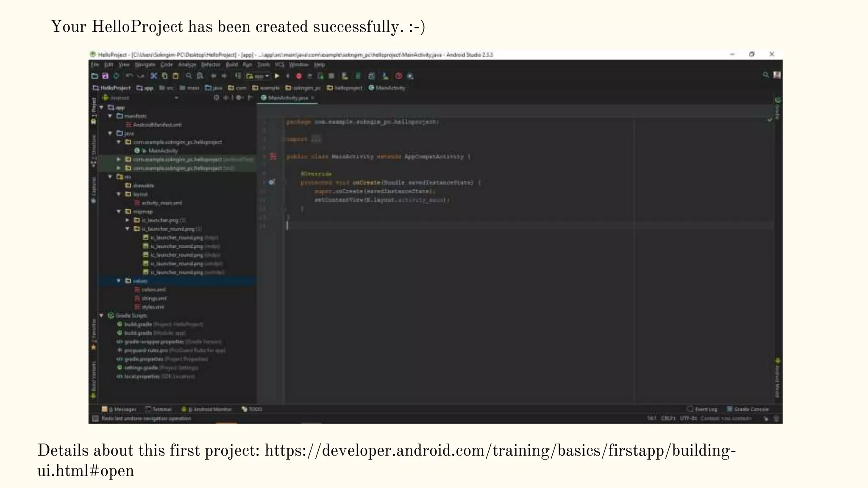Screen dimensions: 868x488
Task: Select settings.gradle in Gradle Scripts
Action: [157, 368]
